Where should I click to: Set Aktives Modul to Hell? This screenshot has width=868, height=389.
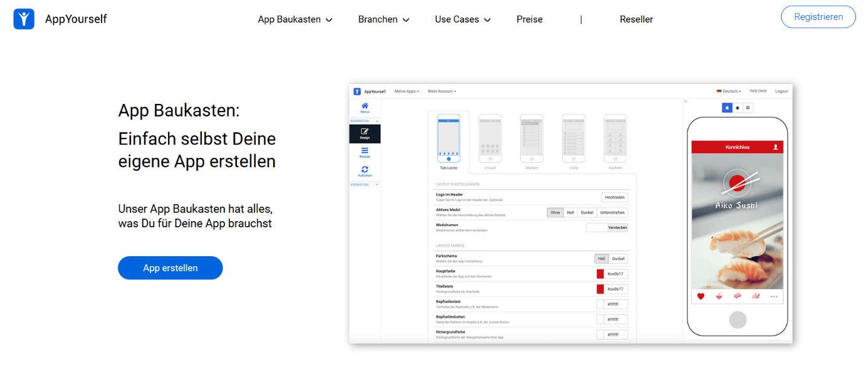(570, 212)
